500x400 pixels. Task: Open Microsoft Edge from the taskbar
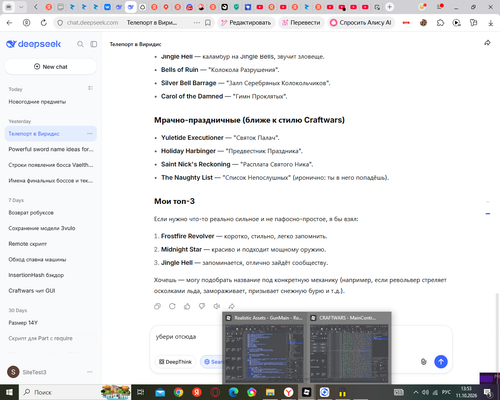coord(233,392)
